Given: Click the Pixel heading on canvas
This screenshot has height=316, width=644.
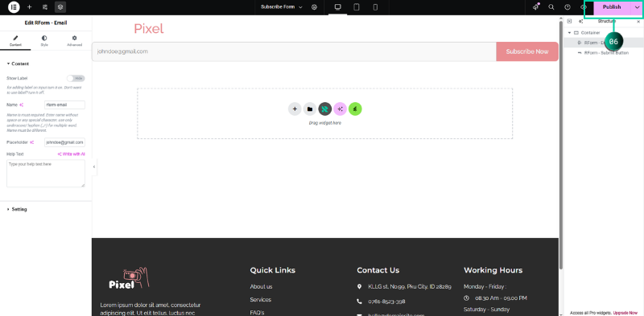Looking at the screenshot, I should [149, 29].
